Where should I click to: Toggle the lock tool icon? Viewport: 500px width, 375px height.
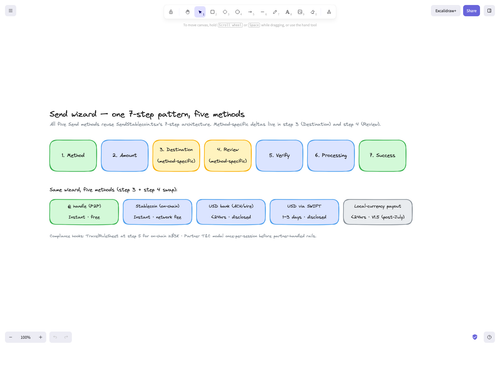[171, 12]
